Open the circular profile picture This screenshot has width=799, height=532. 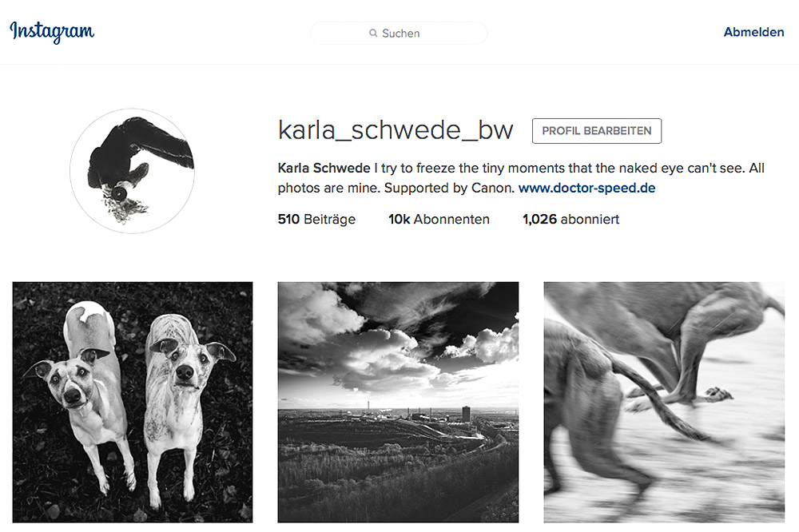133,171
